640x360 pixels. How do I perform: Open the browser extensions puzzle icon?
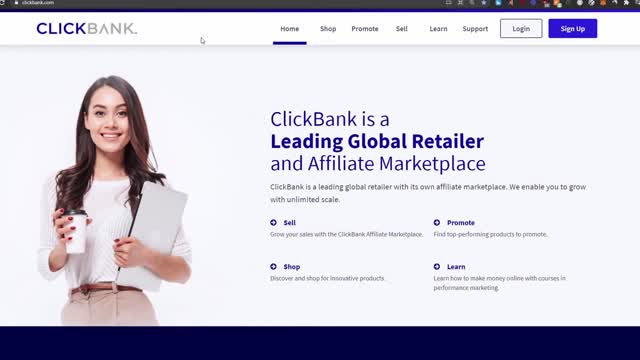627,2
